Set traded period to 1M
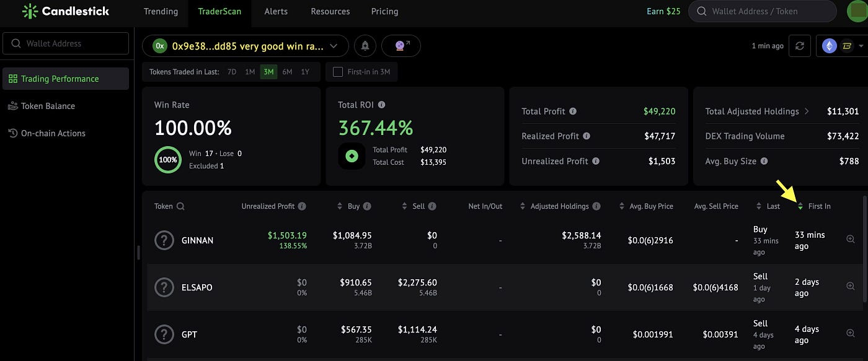868x361 pixels. coord(250,72)
